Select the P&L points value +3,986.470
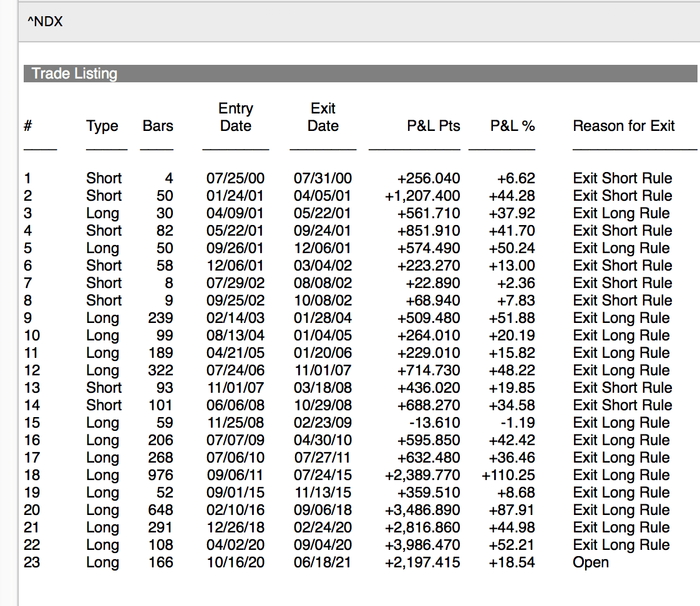700x606 pixels. tap(422, 545)
